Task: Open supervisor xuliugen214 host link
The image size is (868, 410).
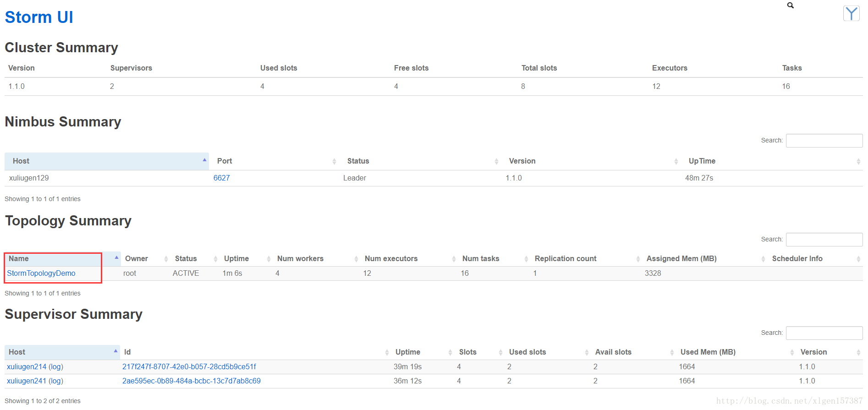Action: point(27,367)
